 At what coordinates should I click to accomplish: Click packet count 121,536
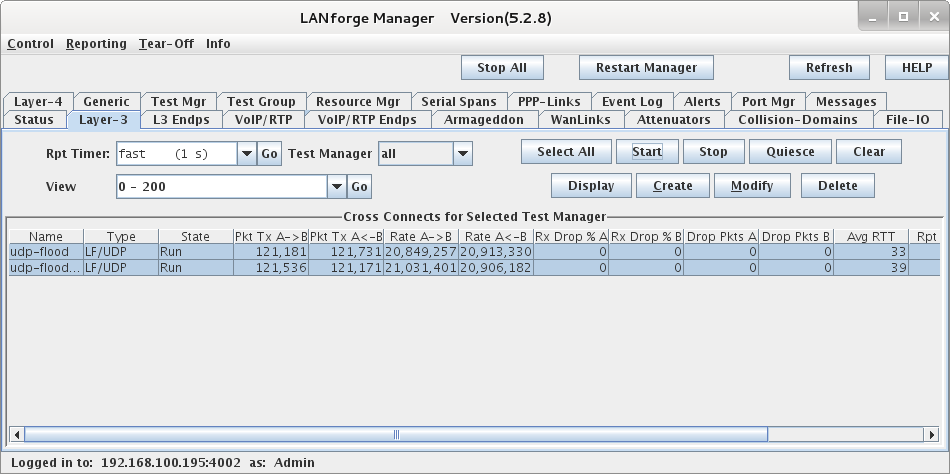click(271, 267)
